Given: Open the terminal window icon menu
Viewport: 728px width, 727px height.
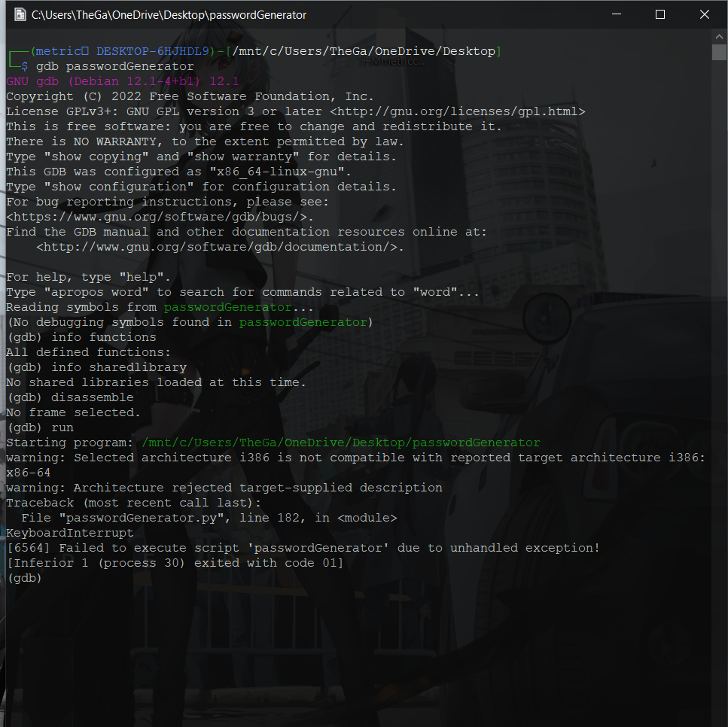Looking at the screenshot, I should (20, 15).
